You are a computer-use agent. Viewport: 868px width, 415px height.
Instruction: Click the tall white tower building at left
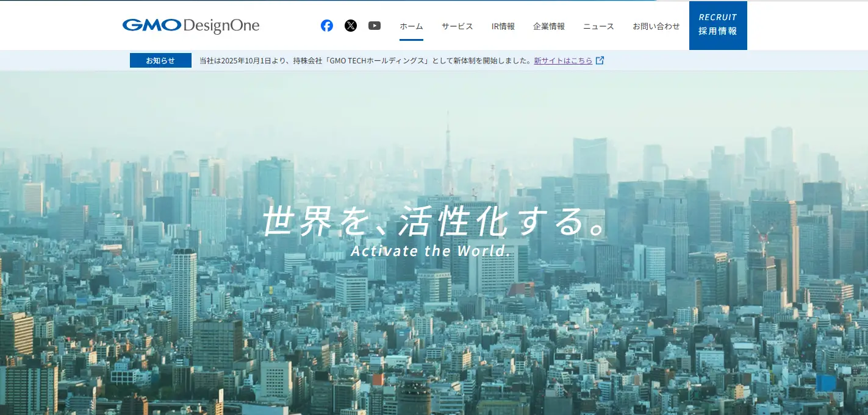click(184, 286)
